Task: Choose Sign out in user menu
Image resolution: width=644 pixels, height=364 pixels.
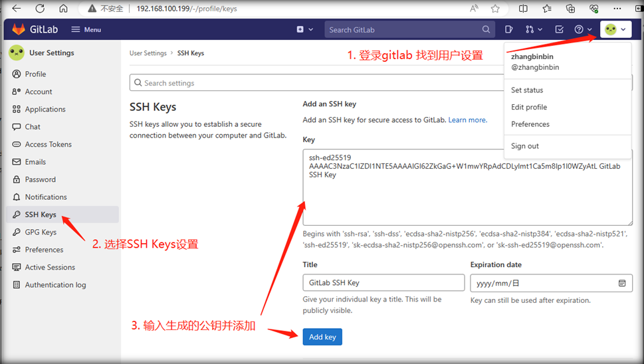Action: [525, 146]
